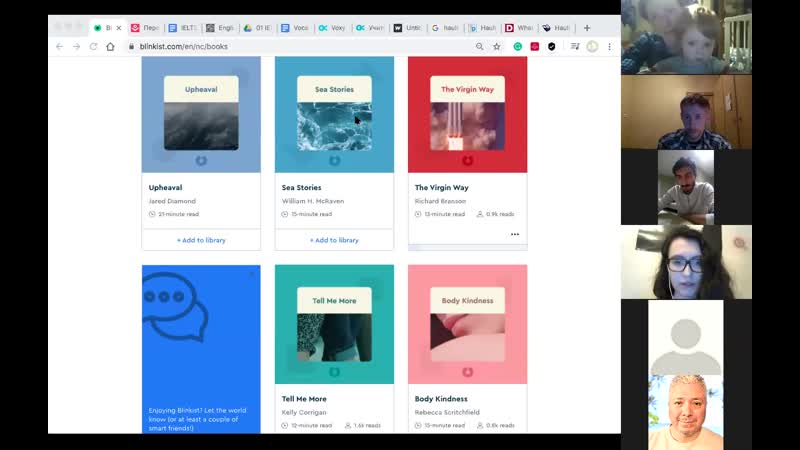Select the bearded man in gray sweater tile

pos(686,187)
